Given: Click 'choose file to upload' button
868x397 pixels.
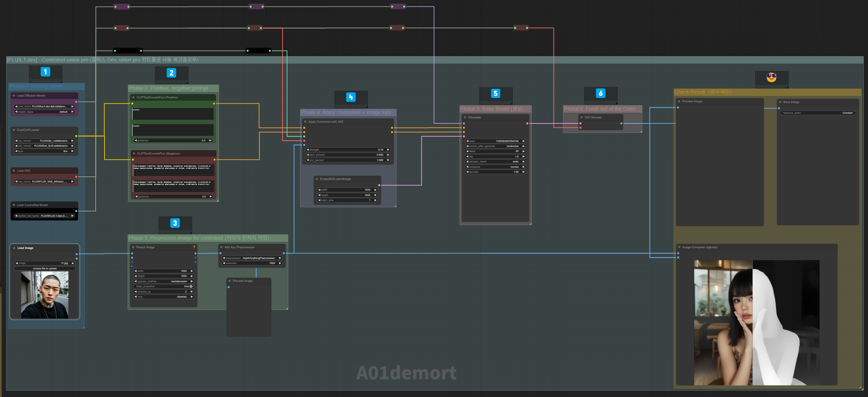Looking at the screenshot, I should coord(45,268).
